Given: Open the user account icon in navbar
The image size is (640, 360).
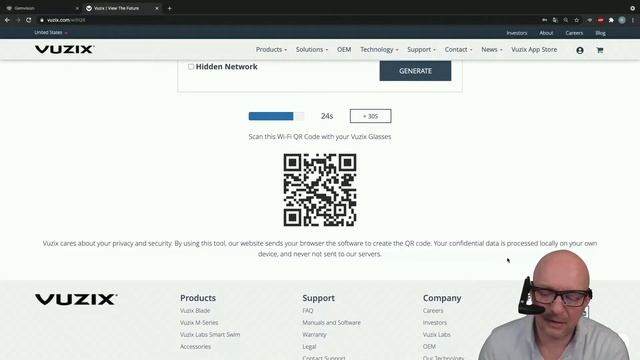Looking at the screenshot, I should pyautogui.click(x=580, y=50).
